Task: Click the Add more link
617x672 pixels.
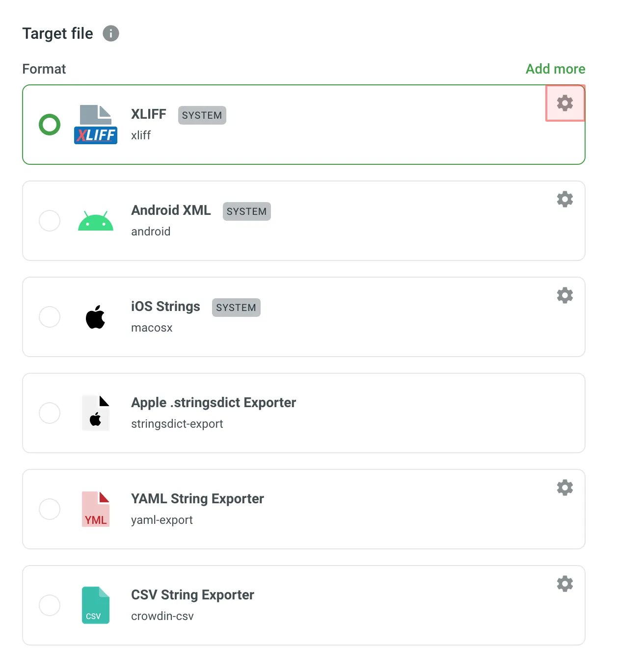Action: [555, 69]
